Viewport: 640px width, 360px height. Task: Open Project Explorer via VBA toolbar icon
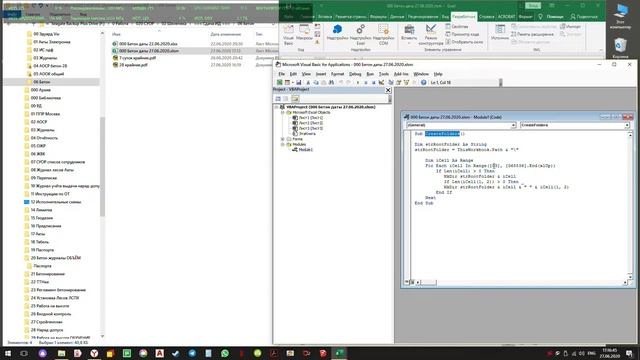[391, 82]
